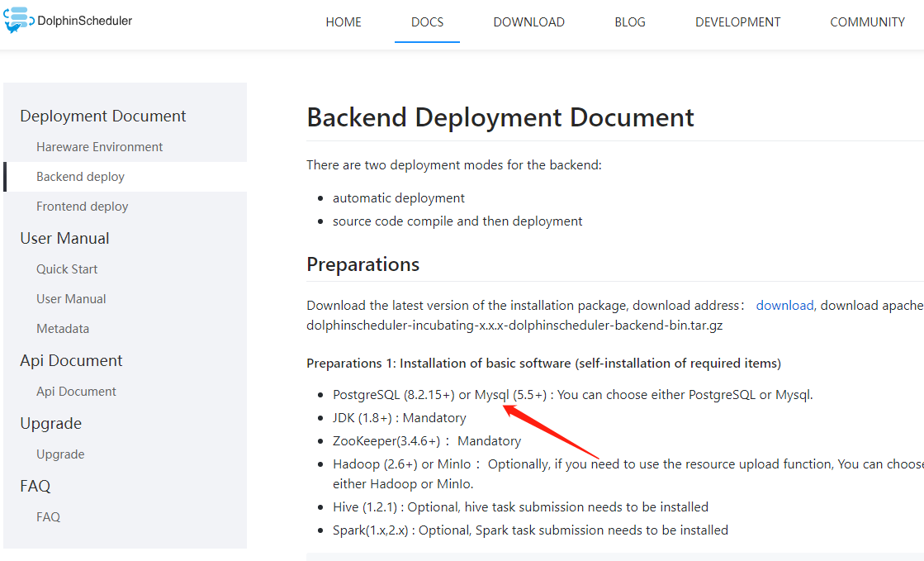924x561 pixels.
Task: Click the Backend Deployment Document title
Action: [500, 117]
